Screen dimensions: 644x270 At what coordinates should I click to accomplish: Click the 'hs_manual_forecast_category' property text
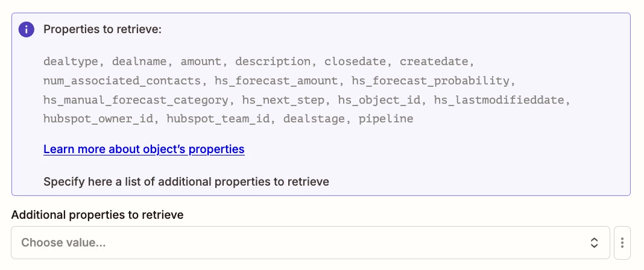[x=136, y=100]
